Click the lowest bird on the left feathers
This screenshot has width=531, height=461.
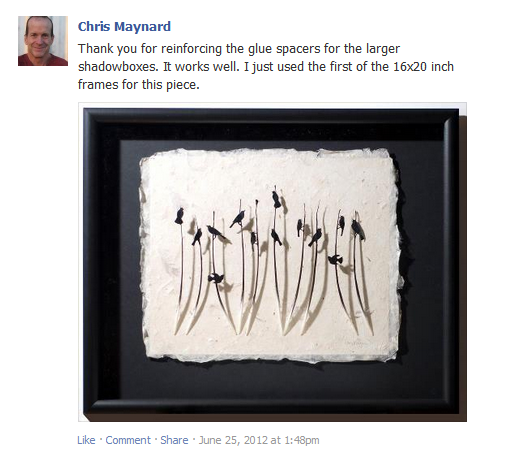216,278
